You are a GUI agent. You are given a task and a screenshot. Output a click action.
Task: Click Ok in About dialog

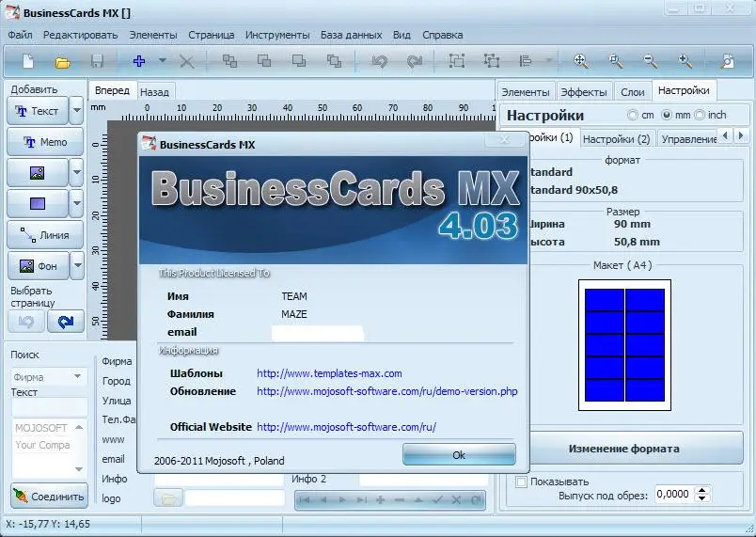pyautogui.click(x=459, y=454)
